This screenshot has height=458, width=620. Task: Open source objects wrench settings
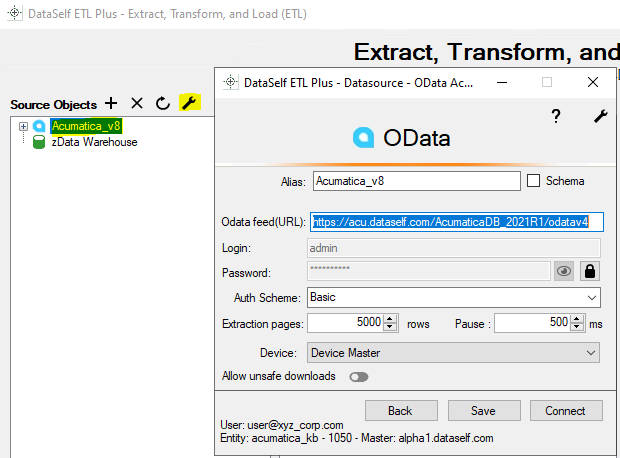(189, 103)
